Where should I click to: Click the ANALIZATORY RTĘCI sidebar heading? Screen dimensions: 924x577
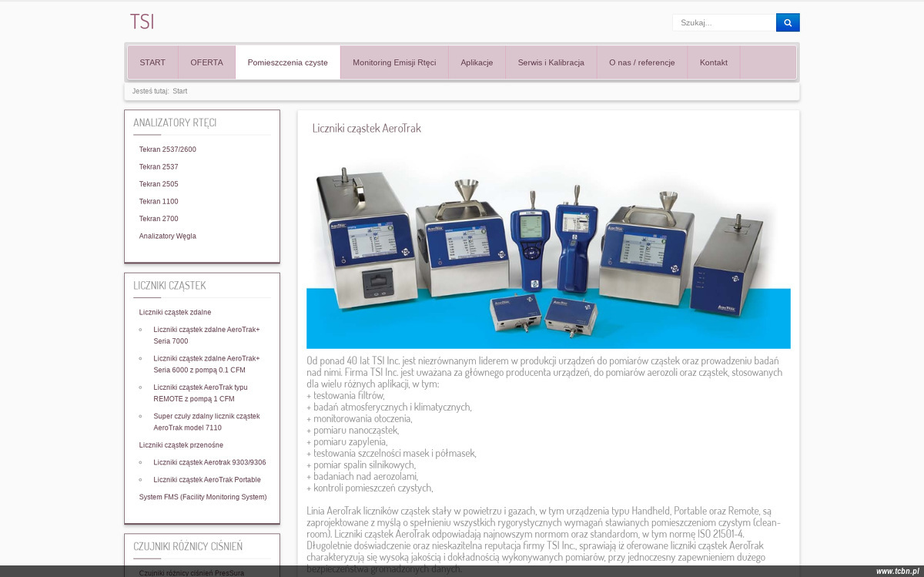point(175,122)
